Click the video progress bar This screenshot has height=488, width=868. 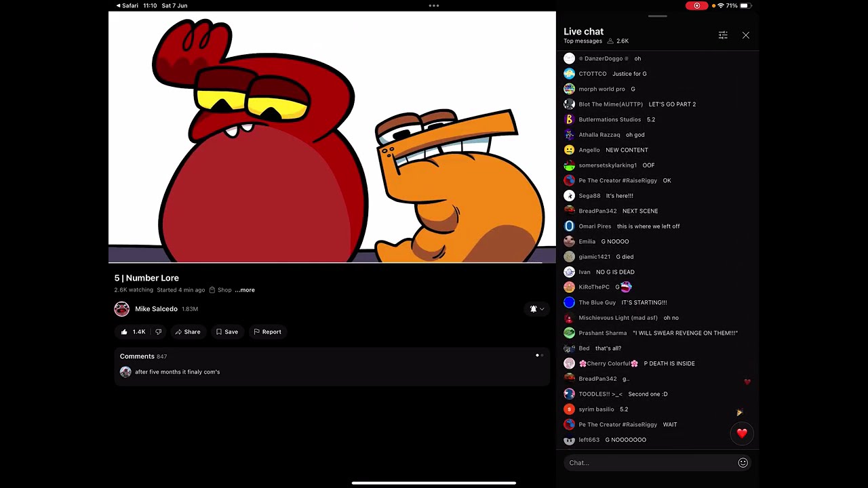click(x=332, y=262)
